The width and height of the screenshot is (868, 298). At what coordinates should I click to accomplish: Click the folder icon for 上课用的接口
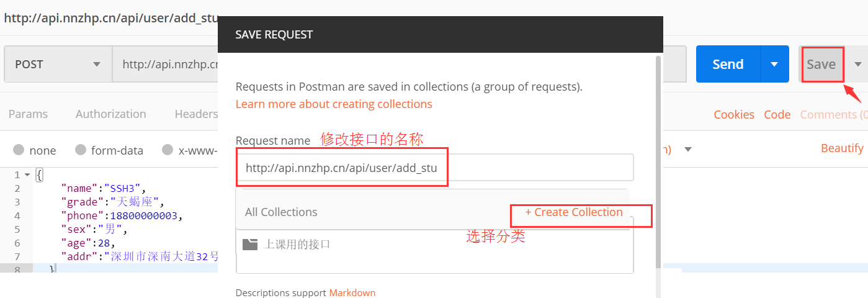coord(250,244)
